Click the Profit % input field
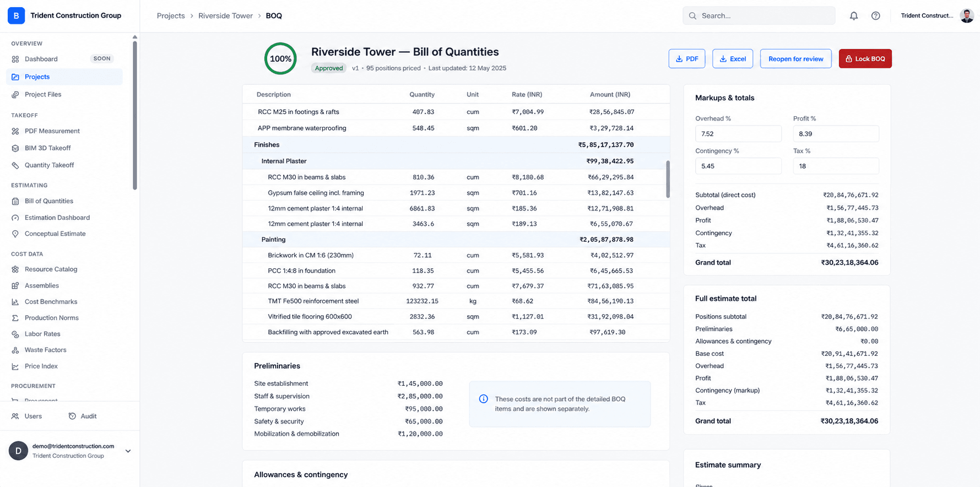Viewport: 980px width, 487px height. click(836, 134)
